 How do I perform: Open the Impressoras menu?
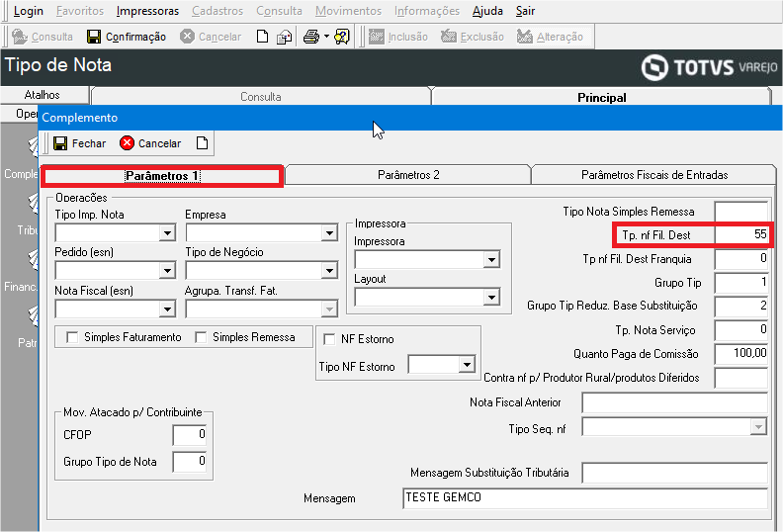(147, 11)
